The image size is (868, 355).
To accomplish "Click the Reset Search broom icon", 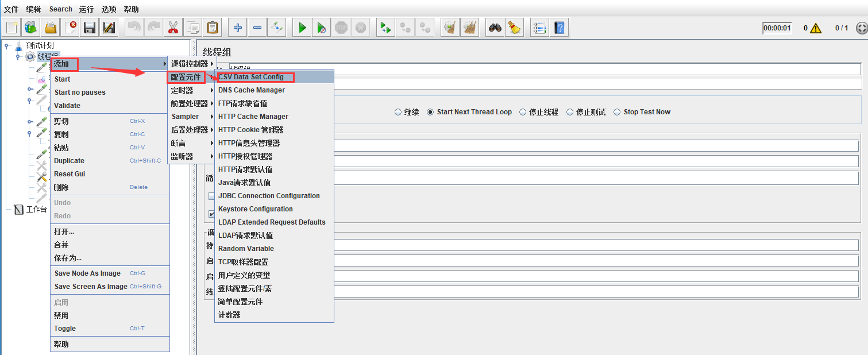I will 515,27.
